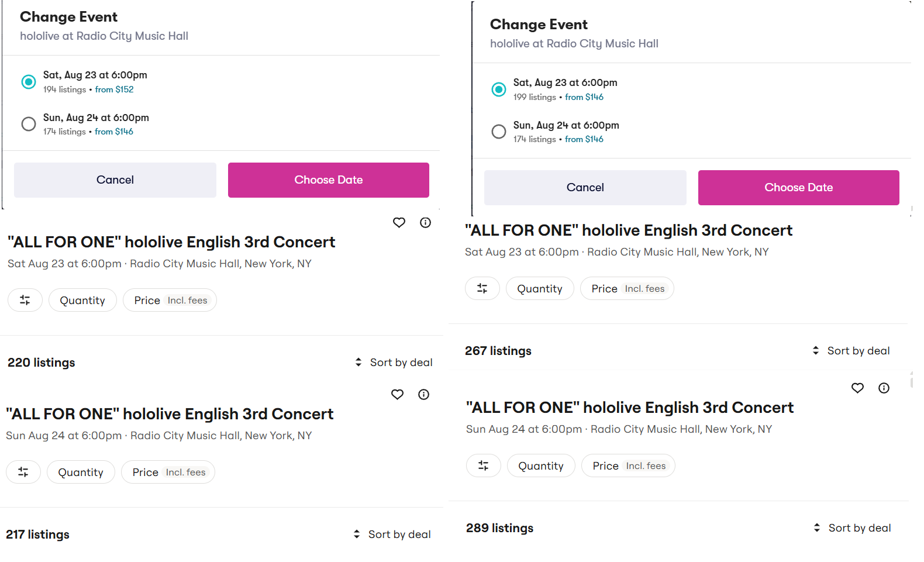Favorite the concert showing 289 listings
Screen dimensions: 924x562
pos(857,388)
